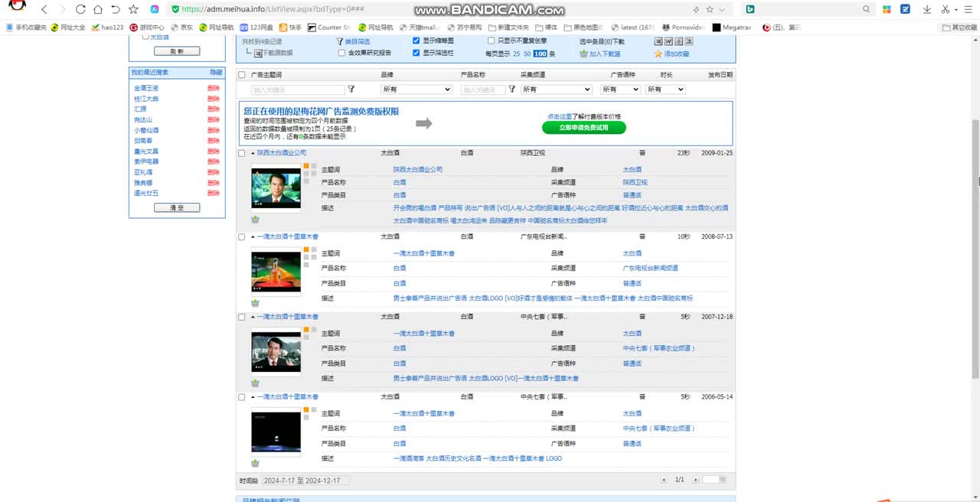Open the 网址大全 bookmark
The image size is (980, 502).
[68, 28]
